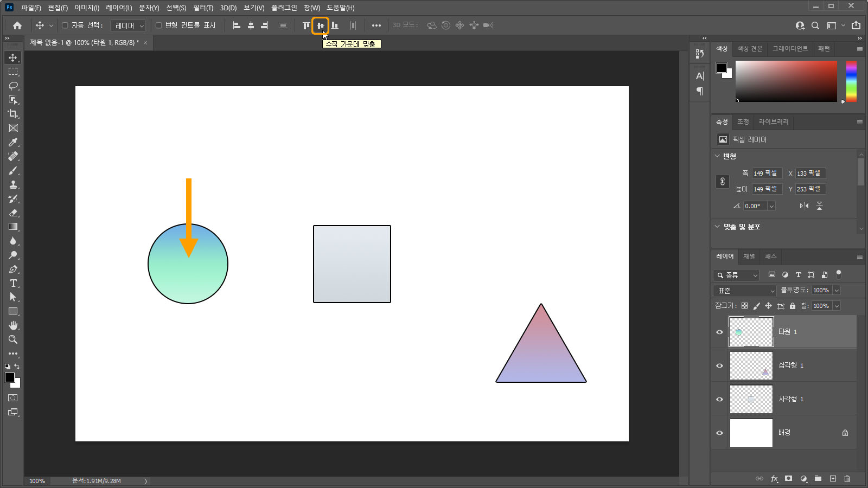868x488 pixels.
Task: Open the Layers panel menu button
Action: point(860,257)
